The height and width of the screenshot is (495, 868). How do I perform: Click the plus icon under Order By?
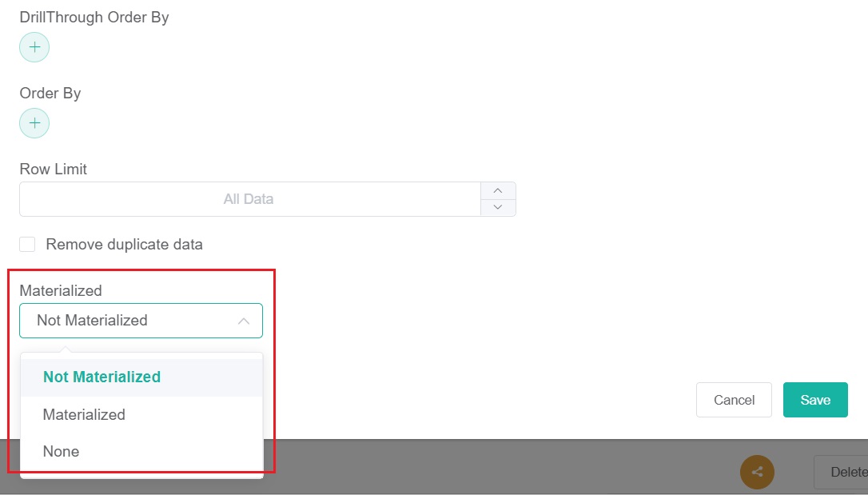pyautogui.click(x=34, y=123)
